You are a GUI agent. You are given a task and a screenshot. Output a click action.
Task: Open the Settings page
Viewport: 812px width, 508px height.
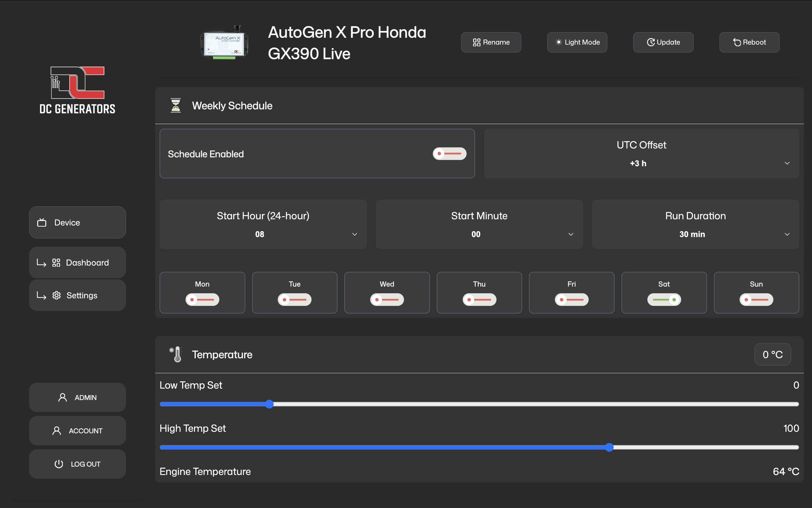78,295
